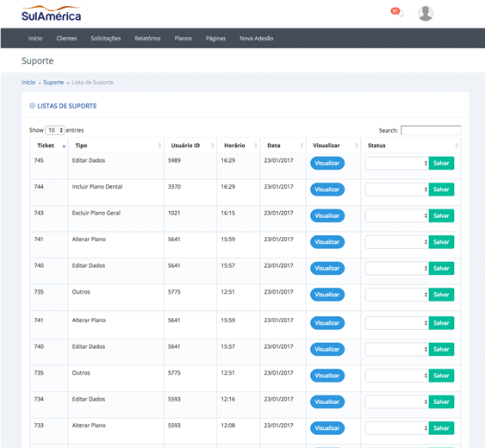Screen dimensions: 485x448
Task: Open Status dropdown for ticket 745
Action: tap(396, 163)
